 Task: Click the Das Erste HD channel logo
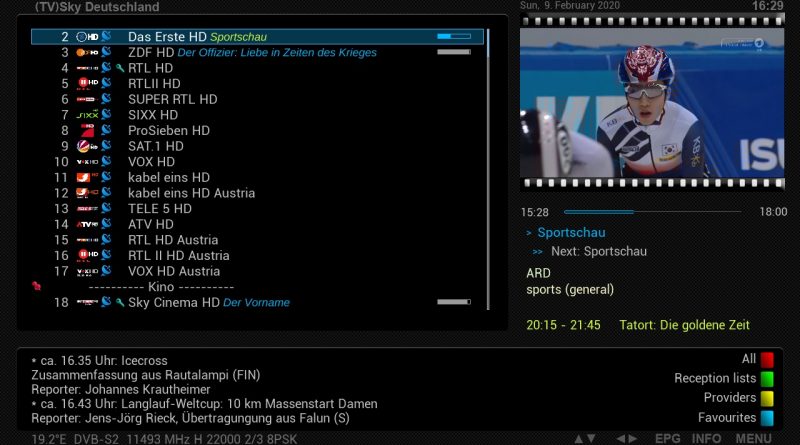[x=87, y=37]
